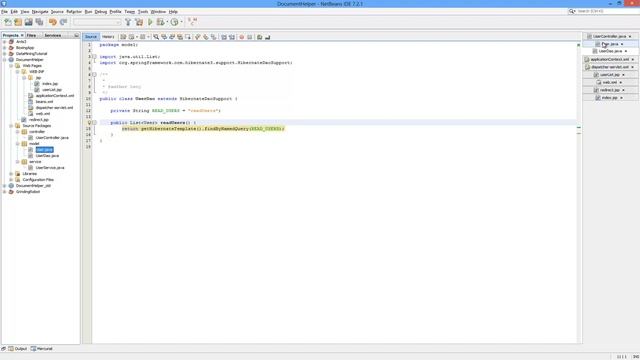
Task: Click the Last Edit icon in editor toolbar
Action: [123, 37]
